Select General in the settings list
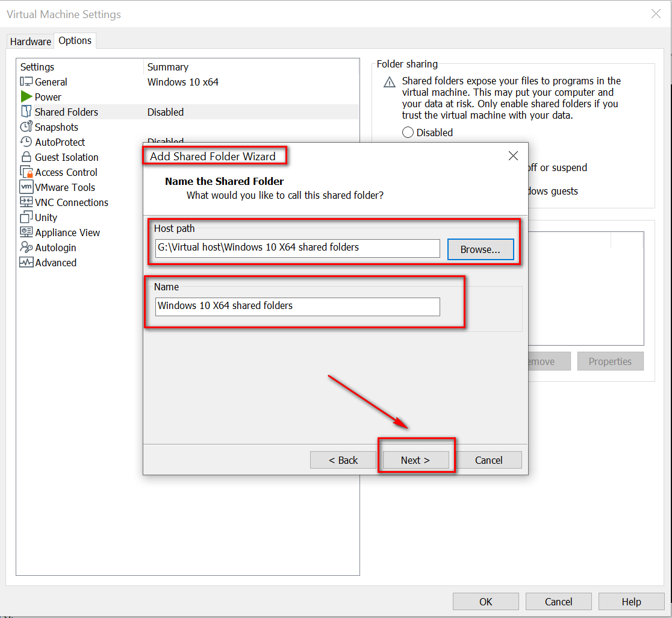Viewport: 672px width, 618px height. (x=51, y=82)
